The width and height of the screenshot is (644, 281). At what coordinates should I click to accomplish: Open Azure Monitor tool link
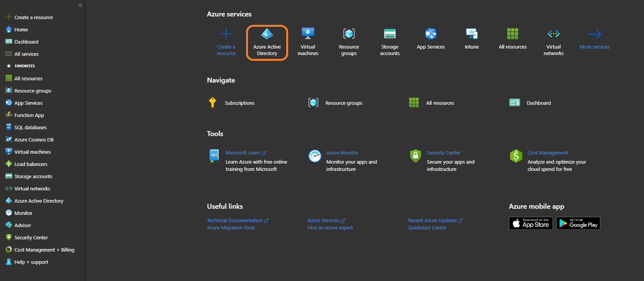tap(342, 153)
